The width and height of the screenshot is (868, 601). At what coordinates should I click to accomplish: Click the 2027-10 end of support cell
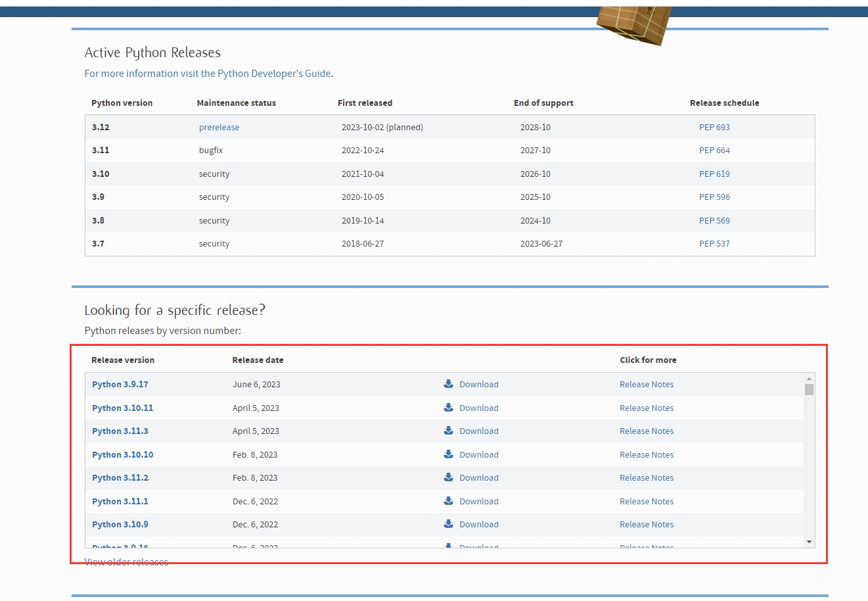[536, 151]
